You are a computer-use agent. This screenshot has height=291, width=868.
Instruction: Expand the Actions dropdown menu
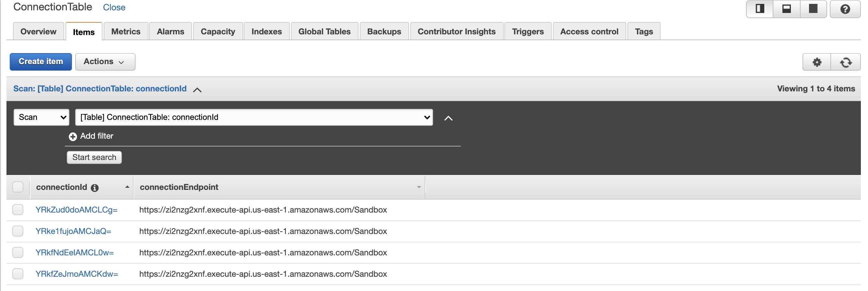105,62
